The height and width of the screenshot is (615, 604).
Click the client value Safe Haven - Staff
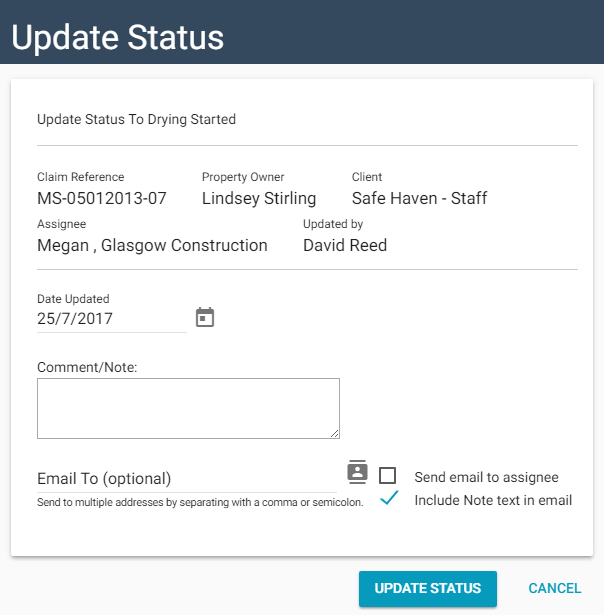tap(419, 198)
